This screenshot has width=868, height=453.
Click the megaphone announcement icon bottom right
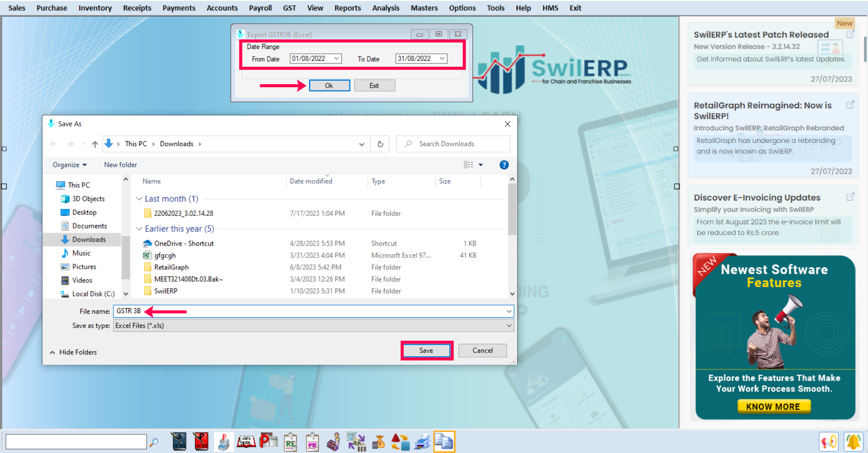(x=829, y=442)
